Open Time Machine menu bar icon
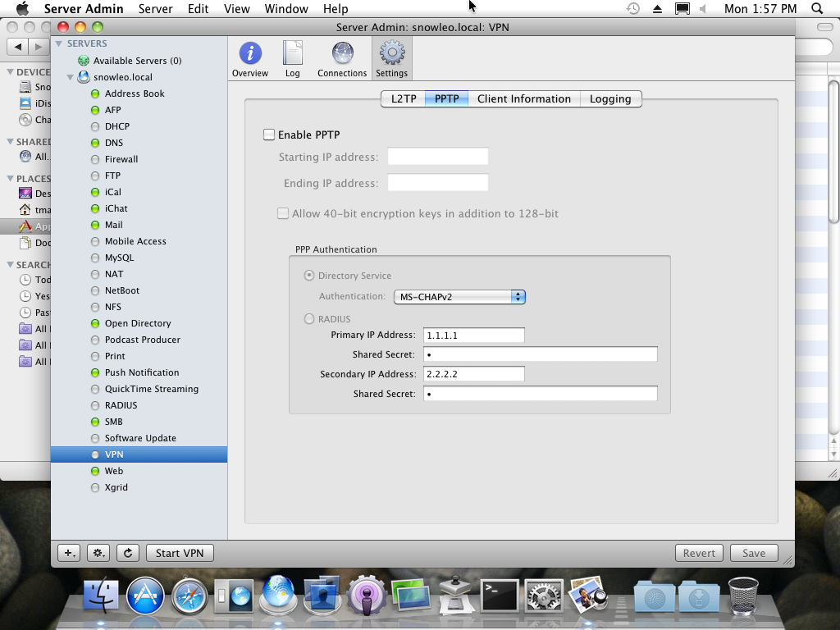840x630 pixels. [633, 8]
